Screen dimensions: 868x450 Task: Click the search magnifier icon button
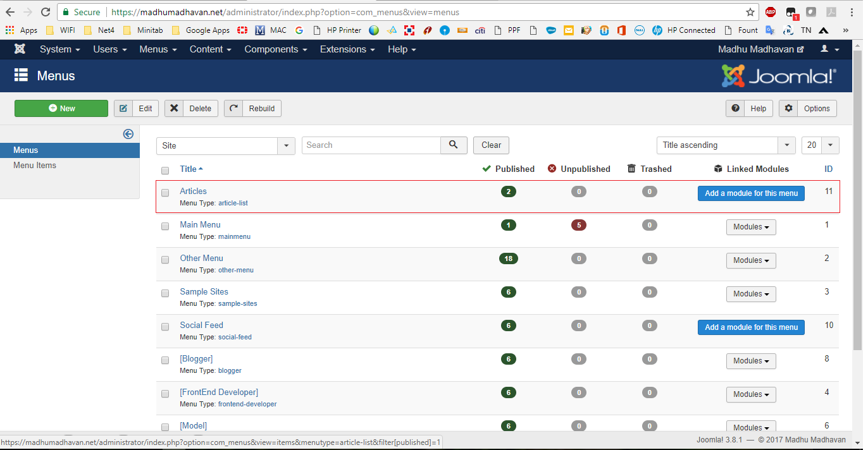(x=454, y=145)
